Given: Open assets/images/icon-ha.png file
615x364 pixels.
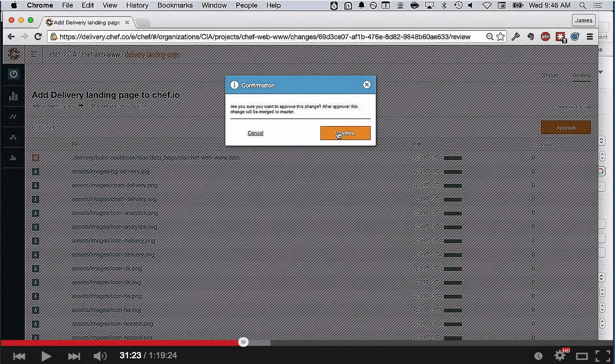Looking at the screenshot, I should coord(107,296).
